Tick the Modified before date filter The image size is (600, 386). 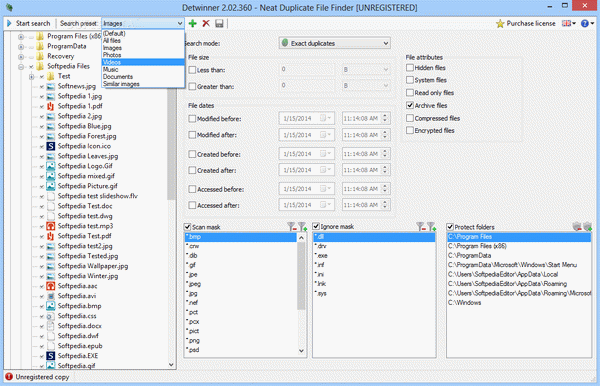click(192, 119)
